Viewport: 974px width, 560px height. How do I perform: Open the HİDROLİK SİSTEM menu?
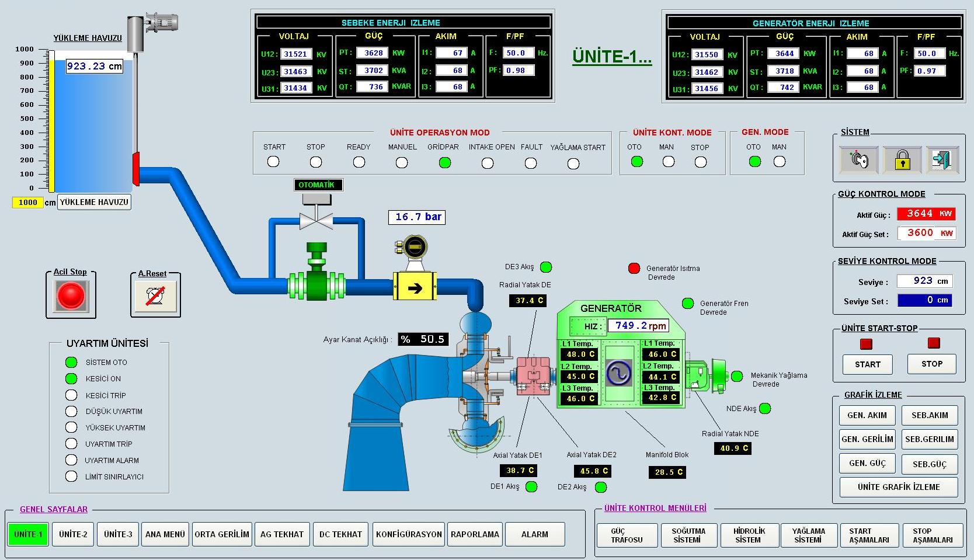pyautogui.click(x=749, y=535)
